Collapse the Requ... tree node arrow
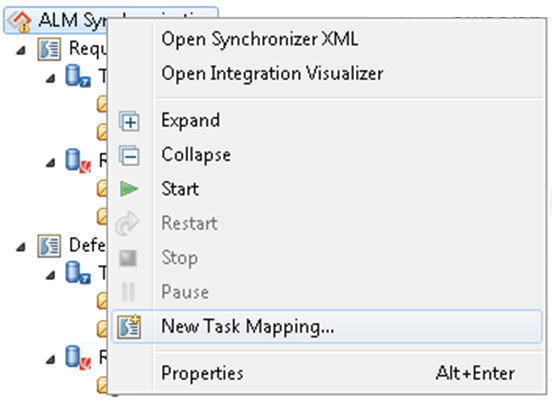The width and height of the screenshot is (552, 403). pos(21,51)
